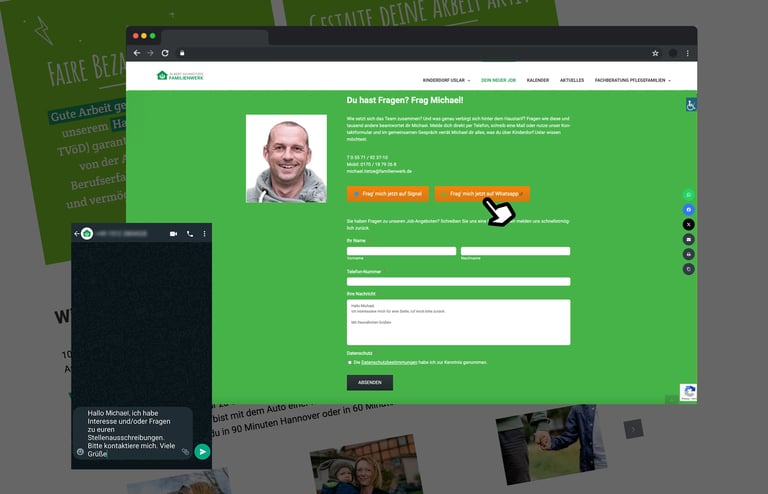Open the Kalender menu item

[538, 80]
